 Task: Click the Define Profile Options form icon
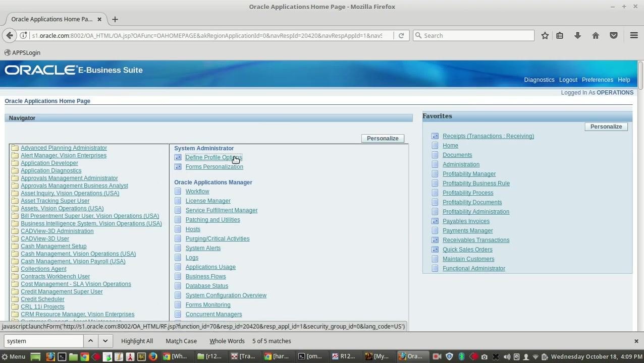pos(178,157)
